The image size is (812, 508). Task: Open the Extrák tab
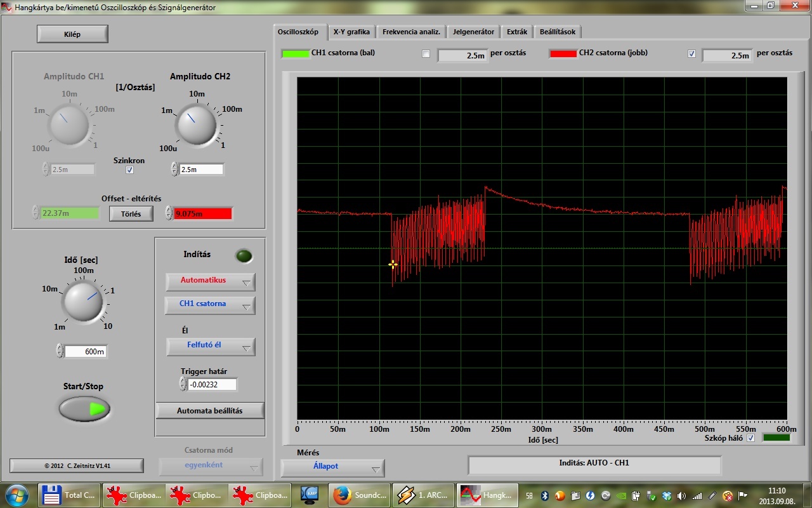[517, 32]
